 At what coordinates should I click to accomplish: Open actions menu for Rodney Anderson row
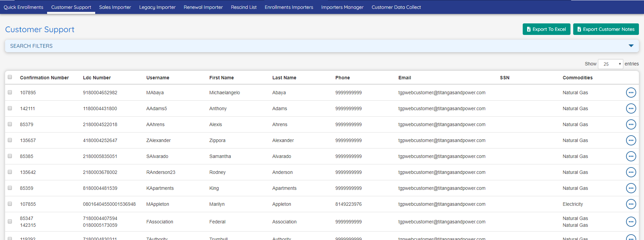tap(631, 172)
